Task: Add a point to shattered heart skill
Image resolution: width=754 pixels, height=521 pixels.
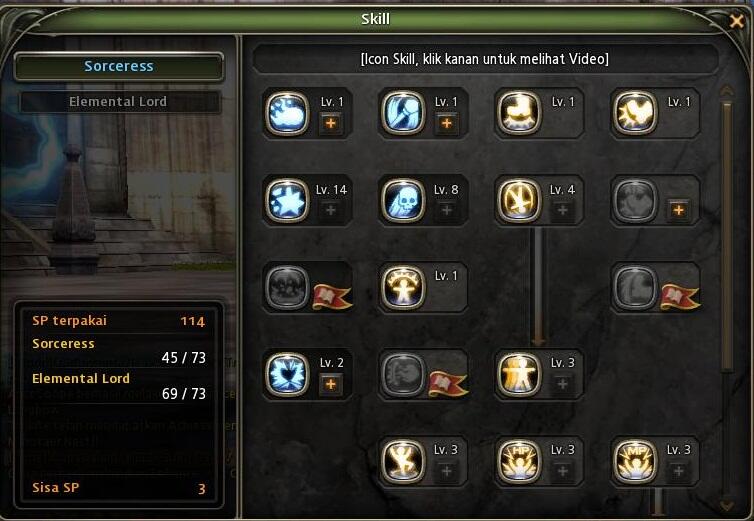Action: click(331, 384)
